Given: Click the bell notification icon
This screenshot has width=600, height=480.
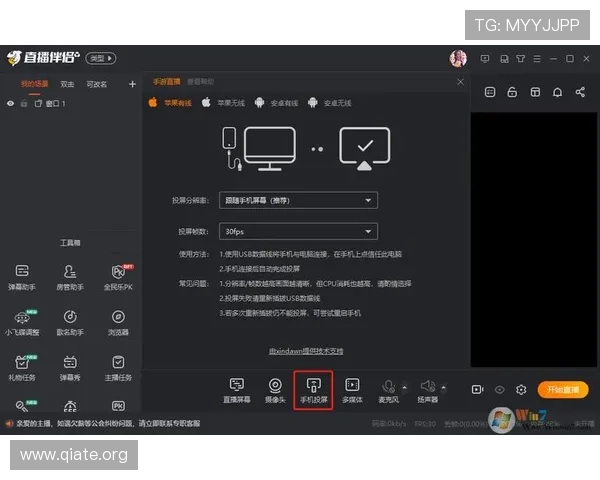Looking at the screenshot, I should [558, 92].
